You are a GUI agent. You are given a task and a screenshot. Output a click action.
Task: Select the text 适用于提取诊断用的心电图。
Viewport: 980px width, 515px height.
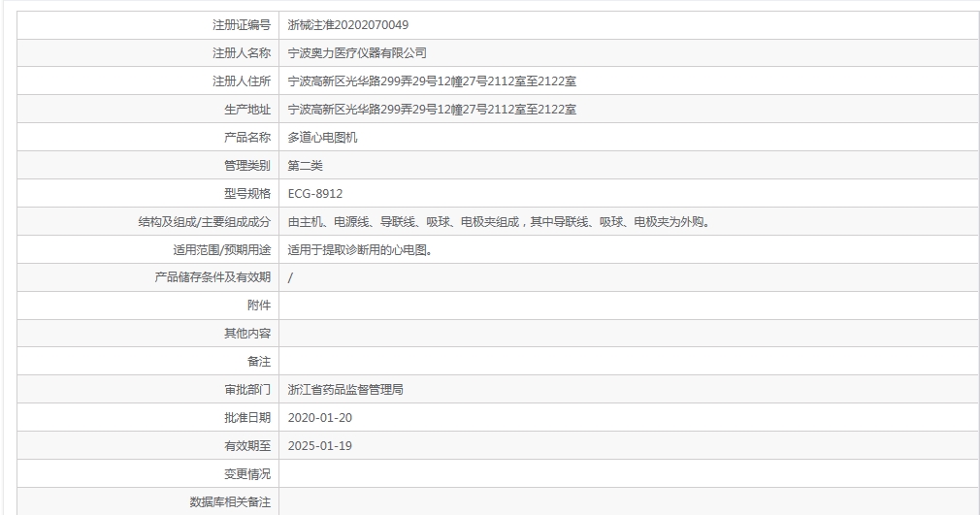point(361,250)
